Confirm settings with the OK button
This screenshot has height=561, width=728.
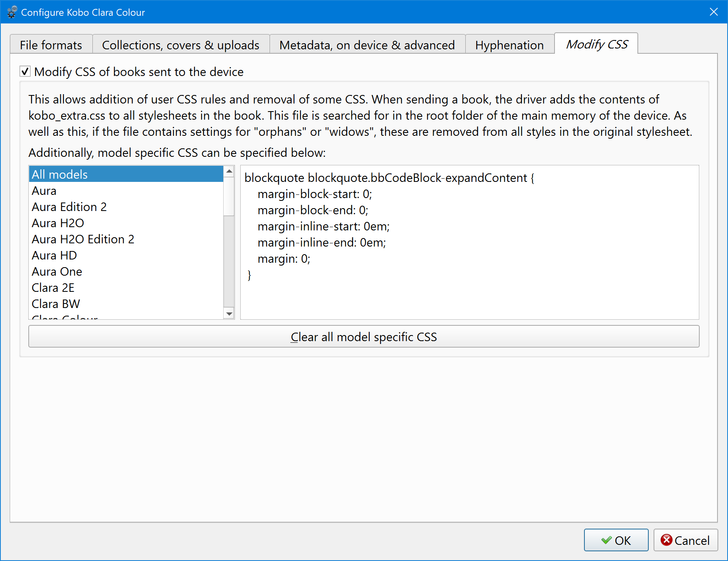(x=616, y=540)
